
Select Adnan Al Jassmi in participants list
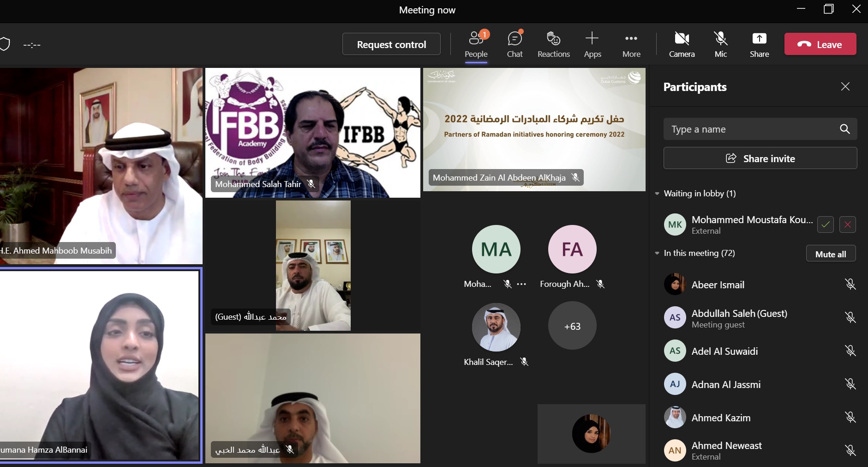click(759, 384)
